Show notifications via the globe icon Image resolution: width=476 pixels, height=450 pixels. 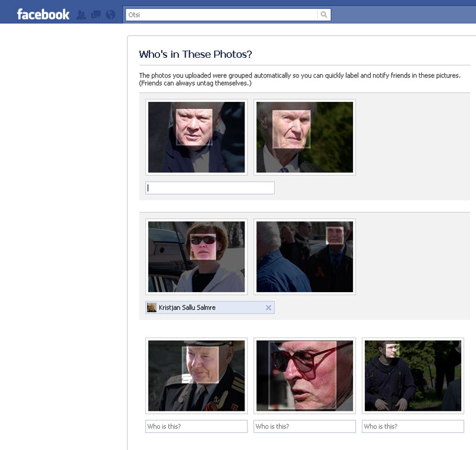[x=109, y=15]
